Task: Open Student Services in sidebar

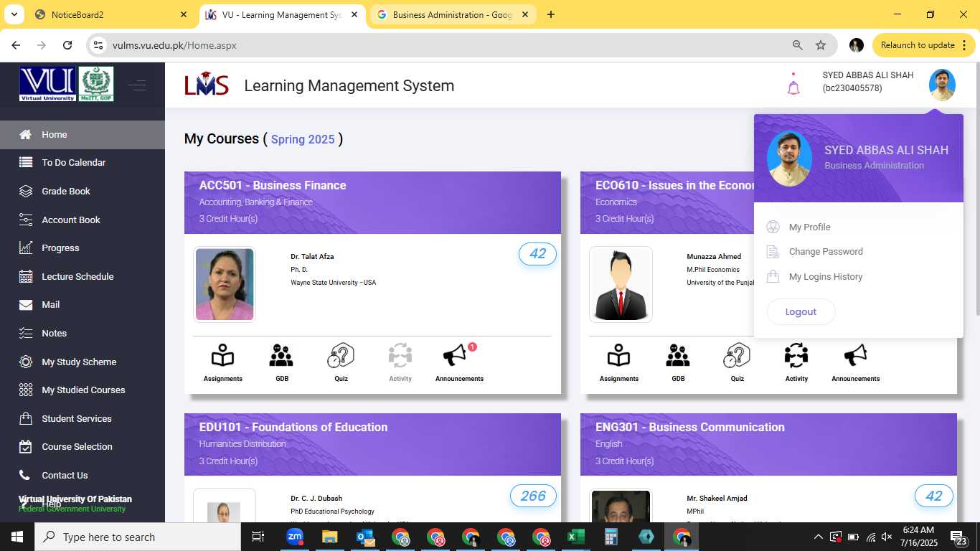Action: [x=83, y=418]
